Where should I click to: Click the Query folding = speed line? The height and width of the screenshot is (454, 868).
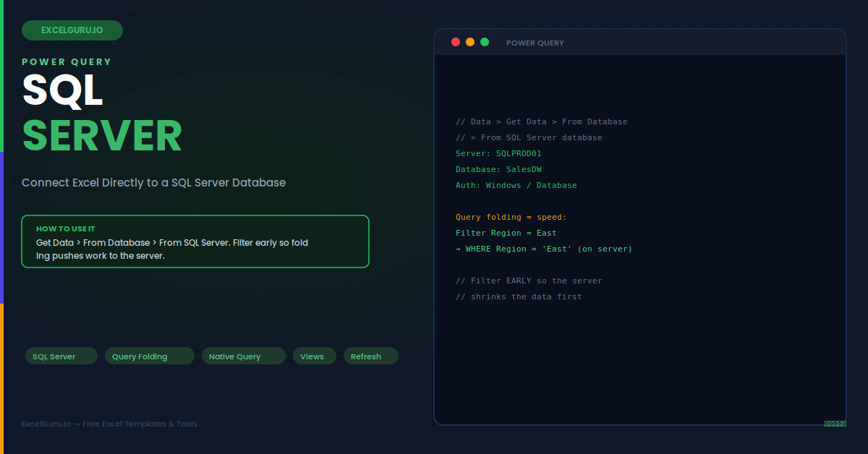511,217
